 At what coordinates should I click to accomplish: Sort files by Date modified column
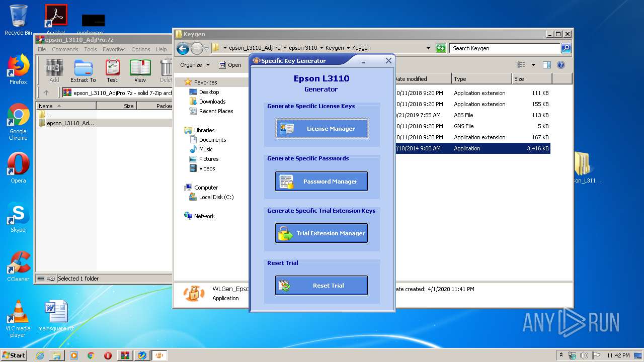423,79
